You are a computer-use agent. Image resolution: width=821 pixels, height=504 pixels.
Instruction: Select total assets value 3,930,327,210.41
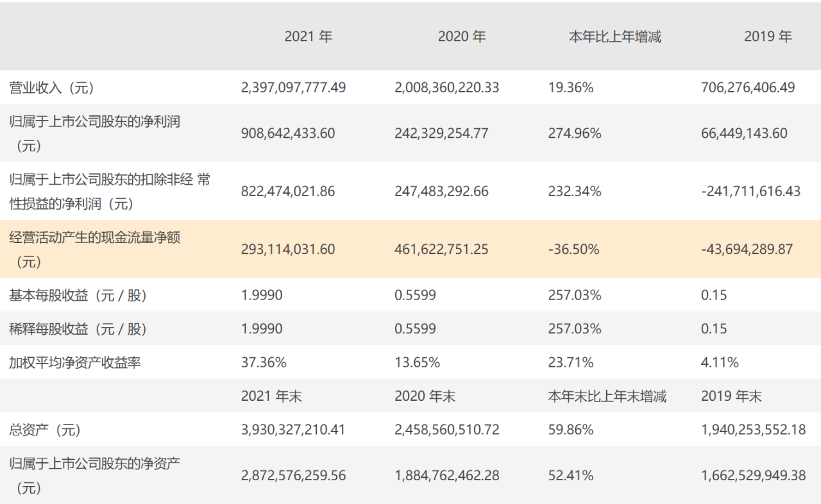click(293, 430)
